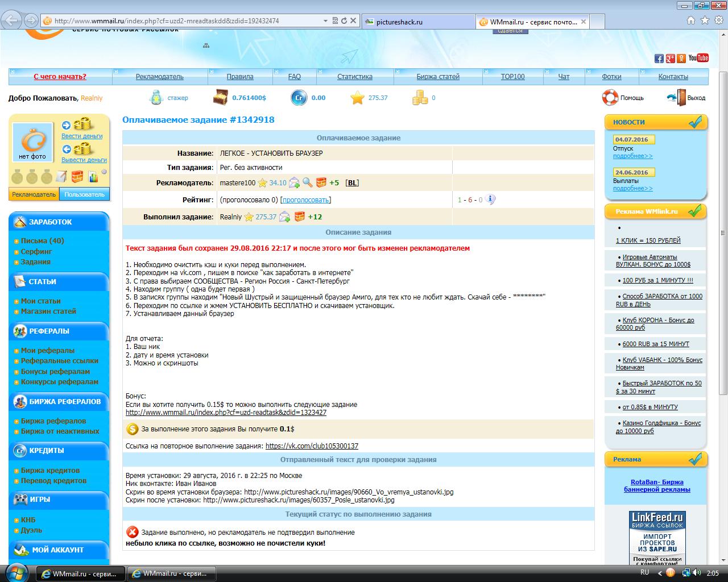
Task: Open the YouTube channel icon
Action: (x=698, y=58)
